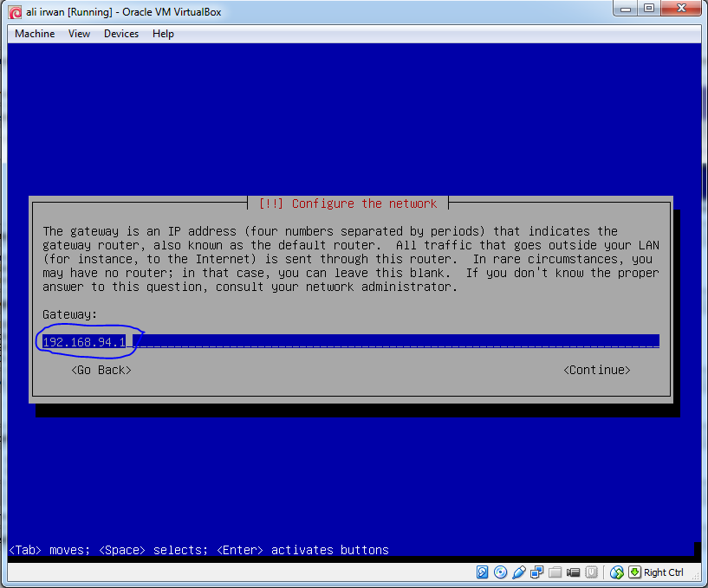The height and width of the screenshot is (588, 708).
Task: Click the window resize grip at corner
Action: click(696, 576)
